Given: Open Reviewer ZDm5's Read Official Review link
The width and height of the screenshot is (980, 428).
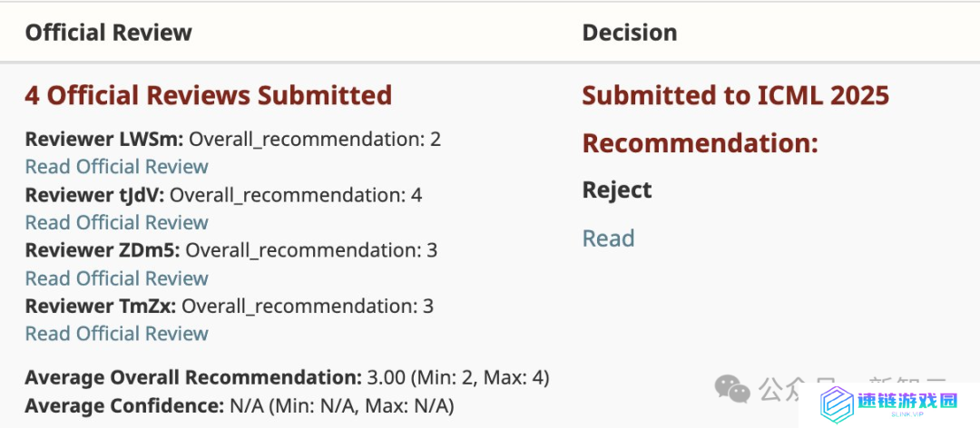Looking at the screenshot, I should pos(116,278).
